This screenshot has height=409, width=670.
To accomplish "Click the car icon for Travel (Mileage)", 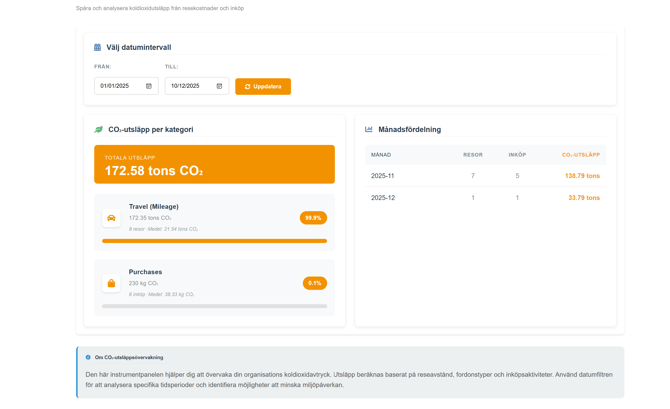I will click(111, 218).
